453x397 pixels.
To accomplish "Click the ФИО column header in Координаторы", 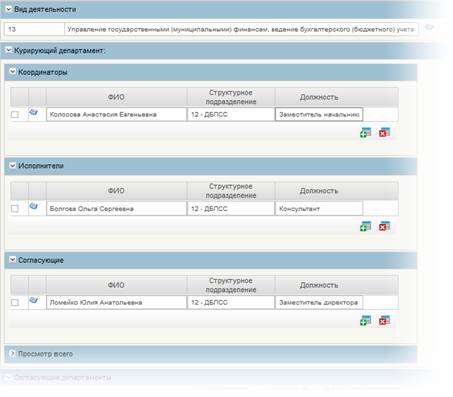I will (116, 97).
